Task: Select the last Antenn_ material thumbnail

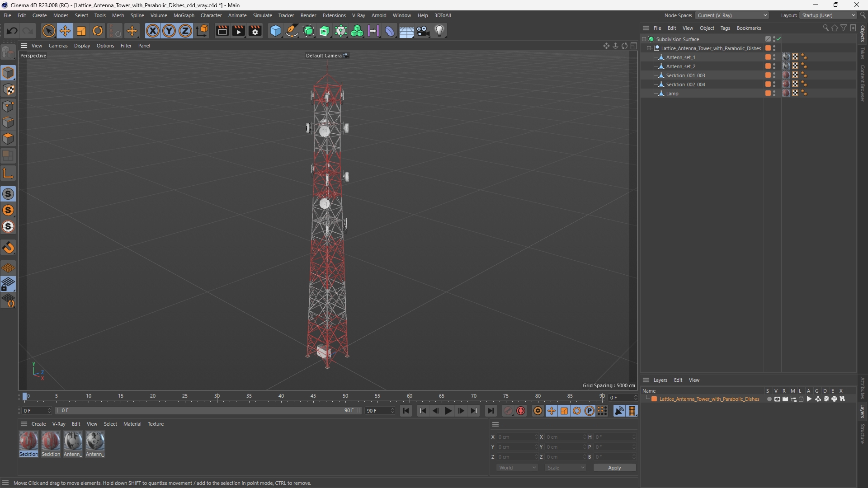Action: point(95,444)
